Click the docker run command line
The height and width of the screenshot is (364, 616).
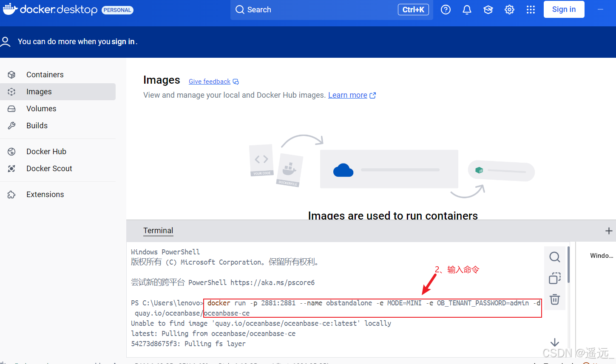[x=372, y=308]
